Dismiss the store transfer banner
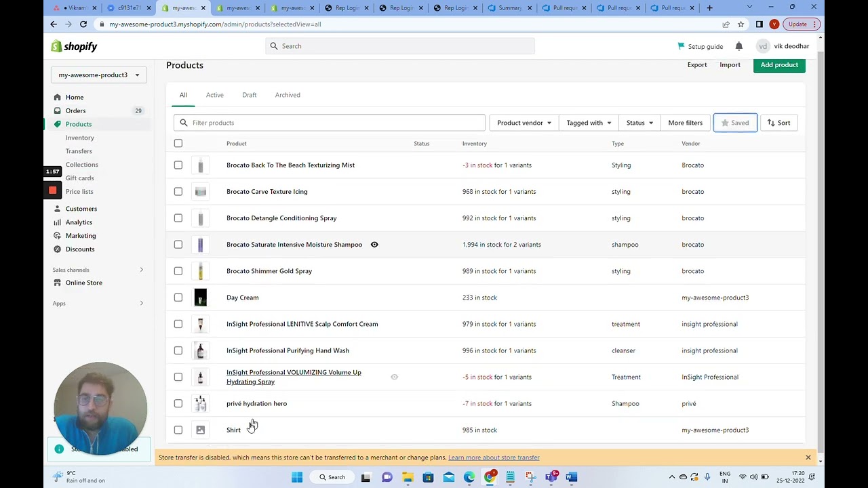868x488 pixels. pyautogui.click(x=808, y=457)
